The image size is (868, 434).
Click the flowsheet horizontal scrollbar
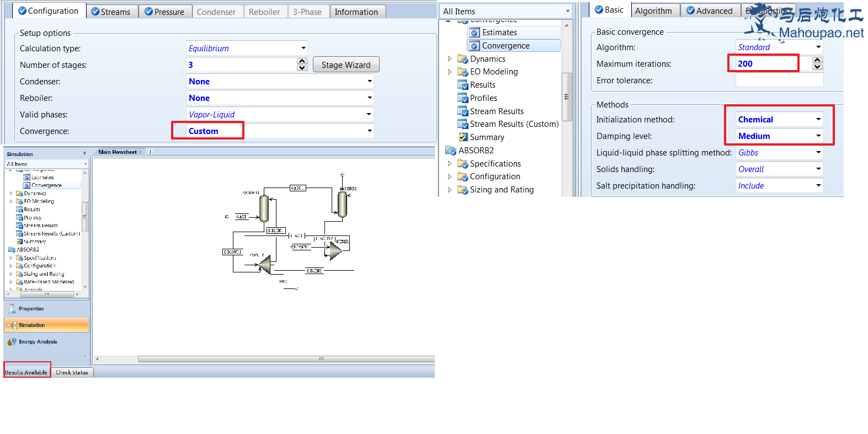click(x=287, y=359)
